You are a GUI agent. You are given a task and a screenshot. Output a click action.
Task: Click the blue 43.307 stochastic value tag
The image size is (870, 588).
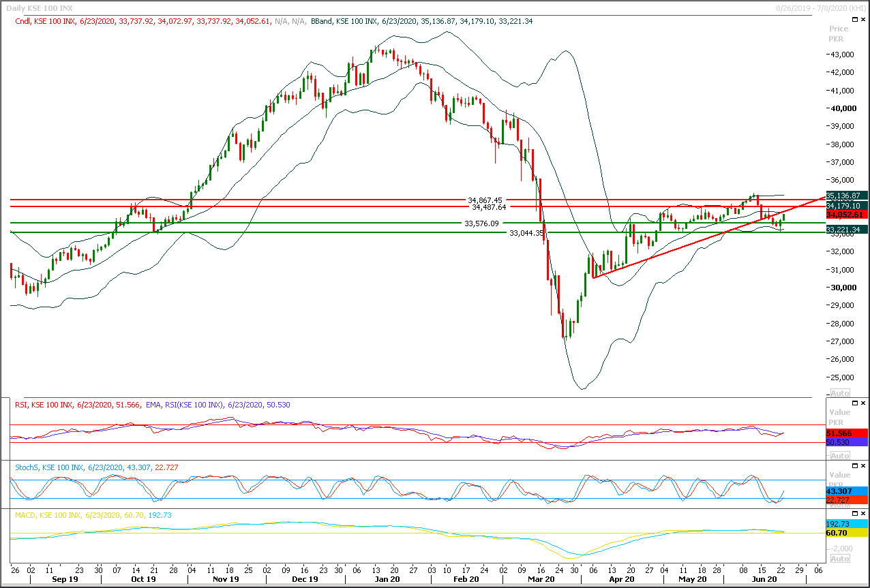[x=846, y=491]
